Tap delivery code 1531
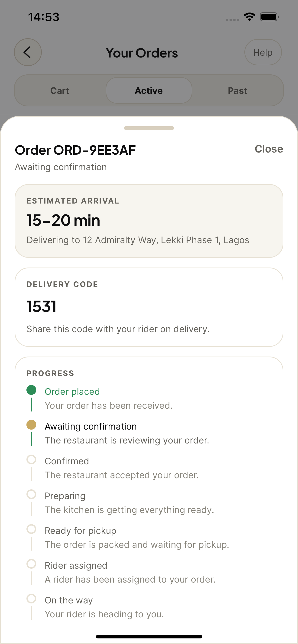The image size is (298, 644). (x=42, y=306)
